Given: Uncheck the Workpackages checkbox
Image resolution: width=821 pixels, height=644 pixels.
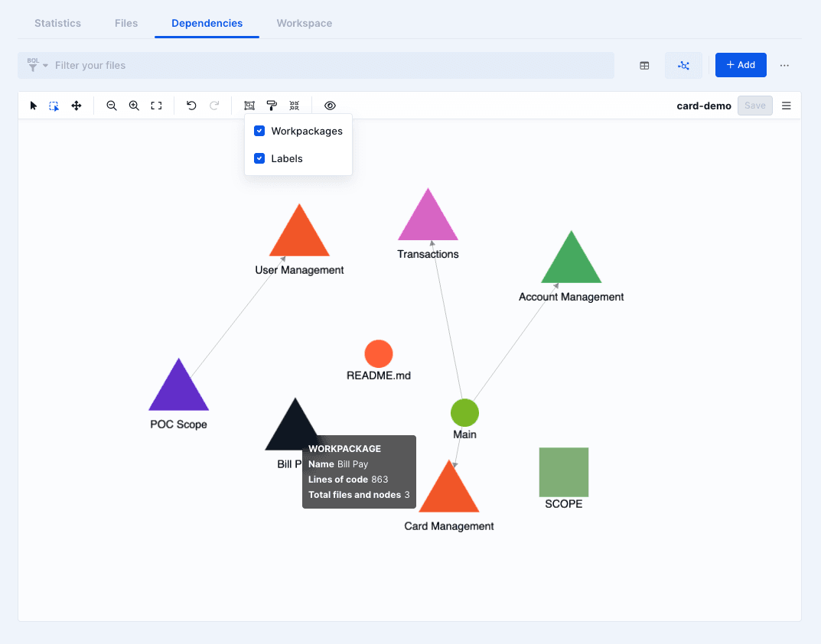Looking at the screenshot, I should 259,131.
